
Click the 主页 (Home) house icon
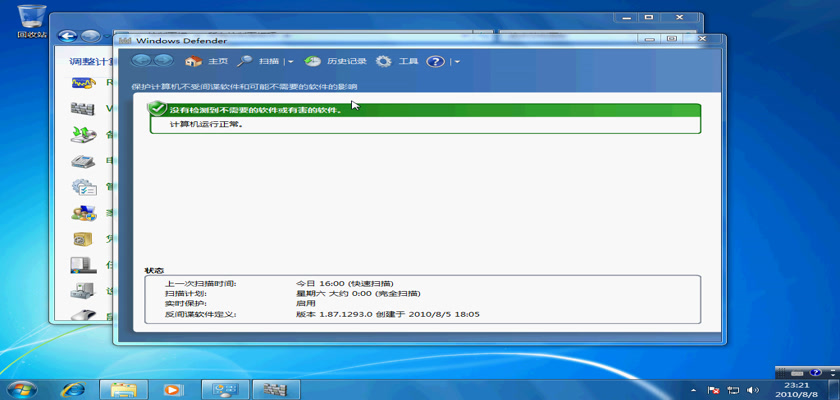(194, 62)
